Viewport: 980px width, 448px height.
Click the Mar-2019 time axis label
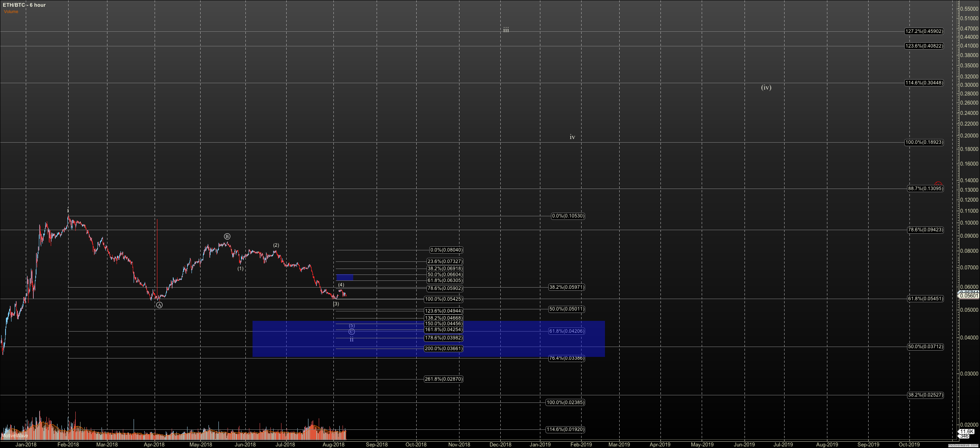point(619,444)
